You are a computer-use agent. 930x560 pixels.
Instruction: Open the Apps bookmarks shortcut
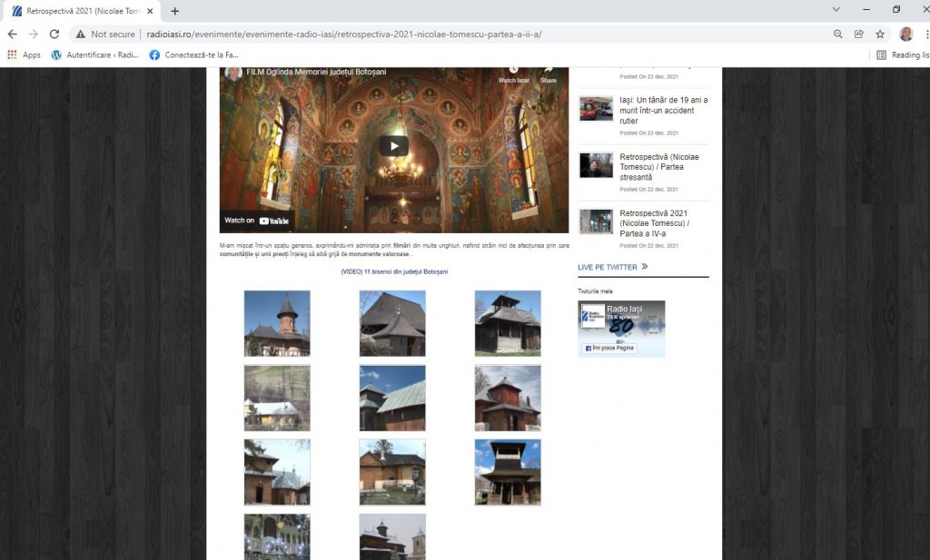point(24,54)
